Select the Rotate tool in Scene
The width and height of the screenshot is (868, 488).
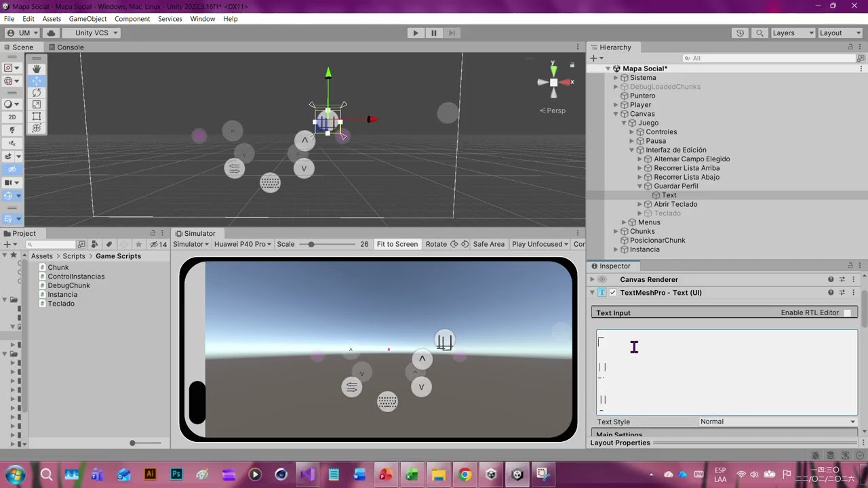(37, 93)
